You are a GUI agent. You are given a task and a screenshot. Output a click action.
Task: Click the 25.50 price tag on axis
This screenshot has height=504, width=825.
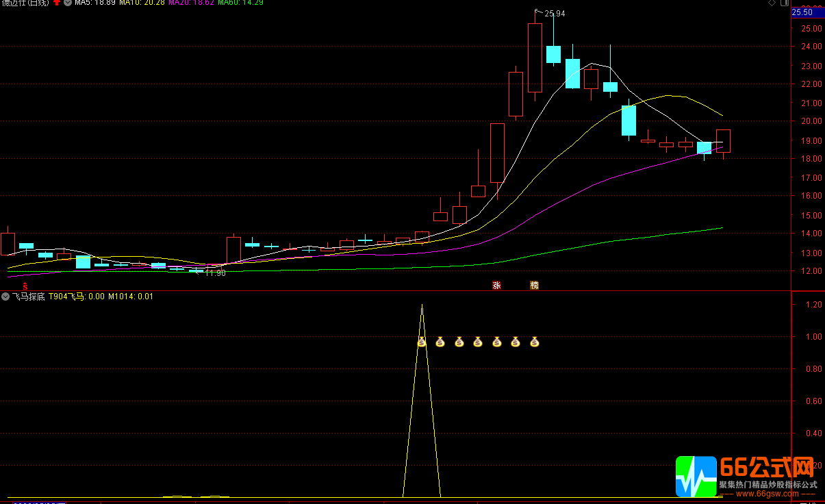coord(802,12)
